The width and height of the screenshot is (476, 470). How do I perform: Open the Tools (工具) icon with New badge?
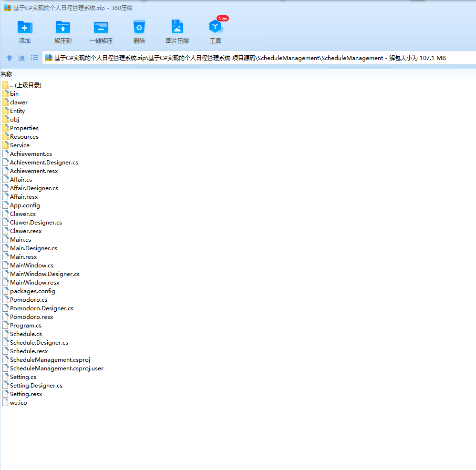[216, 27]
